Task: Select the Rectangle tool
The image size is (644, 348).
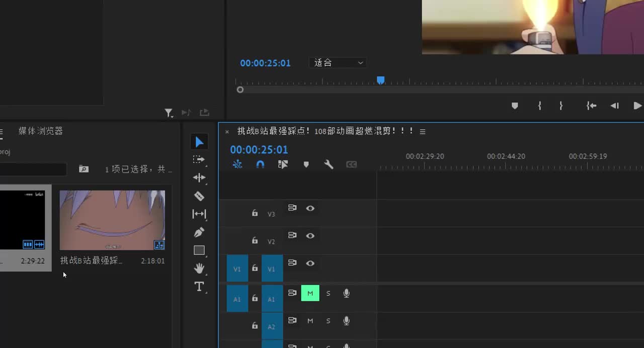Action: tap(199, 250)
